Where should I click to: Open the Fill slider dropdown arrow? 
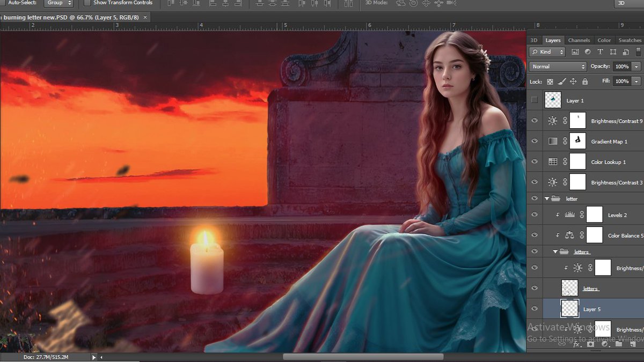point(636,82)
